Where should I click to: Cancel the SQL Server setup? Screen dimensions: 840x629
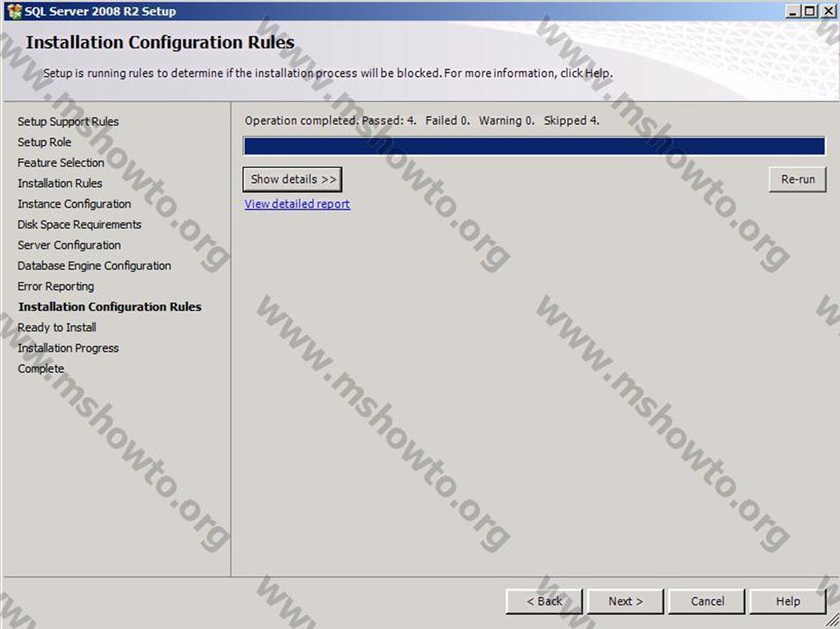pos(707,601)
